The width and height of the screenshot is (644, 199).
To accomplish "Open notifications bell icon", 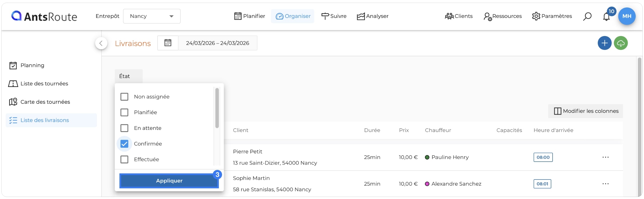I will (x=606, y=17).
